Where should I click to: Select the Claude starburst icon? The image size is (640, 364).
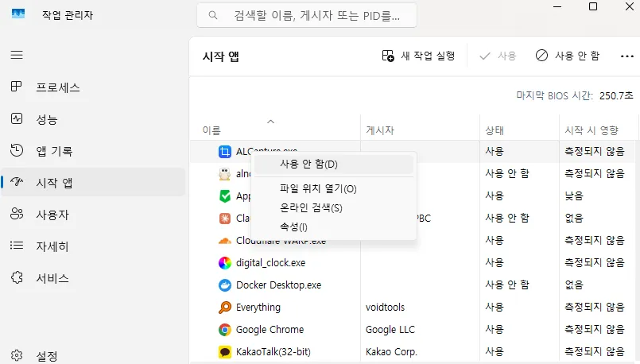pyautogui.click(x=224, y=219)
